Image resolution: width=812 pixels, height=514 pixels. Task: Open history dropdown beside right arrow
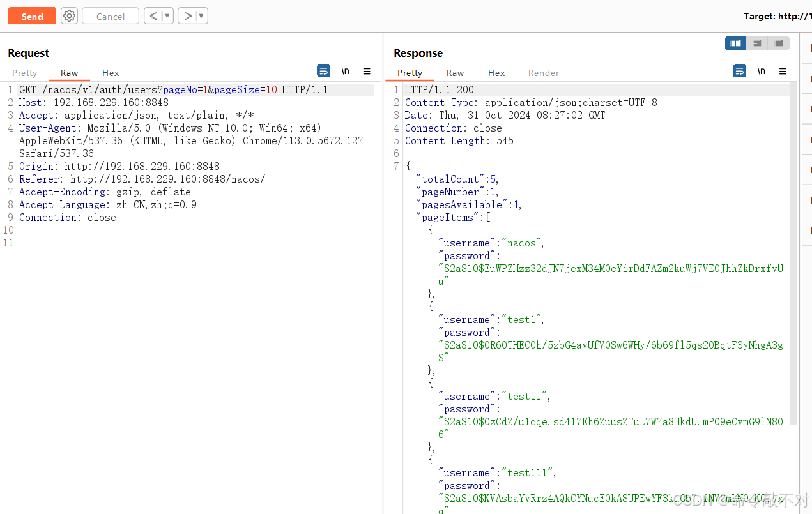click(x=201, y=16)
